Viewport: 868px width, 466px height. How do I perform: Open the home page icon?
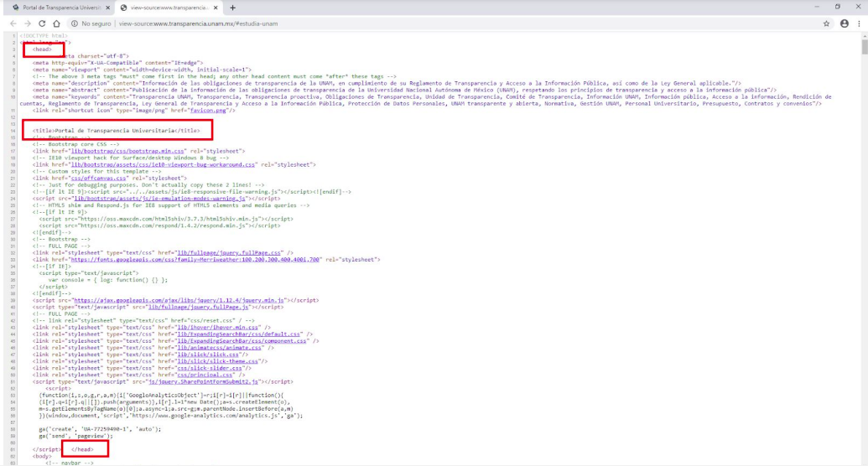click(x=56, y=23)
